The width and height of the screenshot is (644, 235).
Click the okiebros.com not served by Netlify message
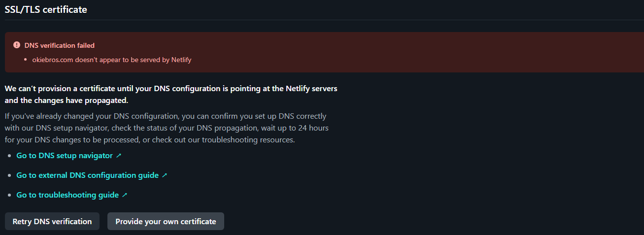pyautogui.click(x=111, y=60)
